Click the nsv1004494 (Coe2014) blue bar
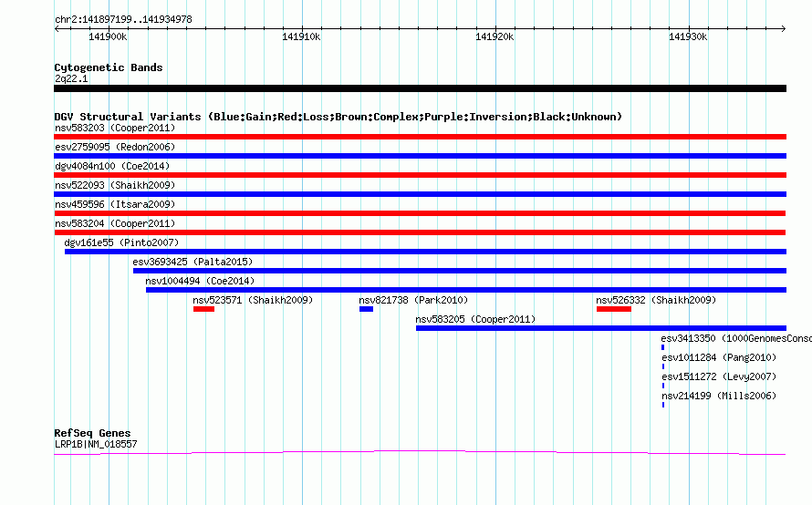 coord(466,290)
